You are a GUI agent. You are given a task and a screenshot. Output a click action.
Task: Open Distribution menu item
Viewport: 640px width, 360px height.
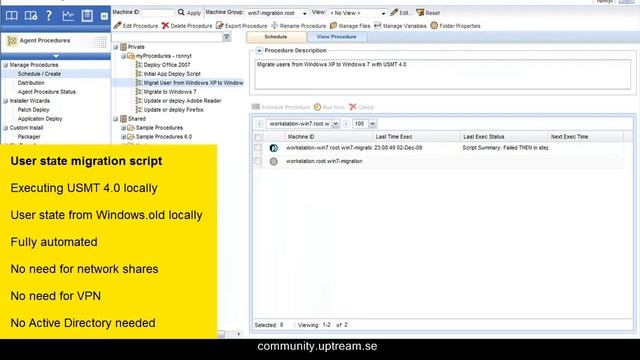[31, 83]
